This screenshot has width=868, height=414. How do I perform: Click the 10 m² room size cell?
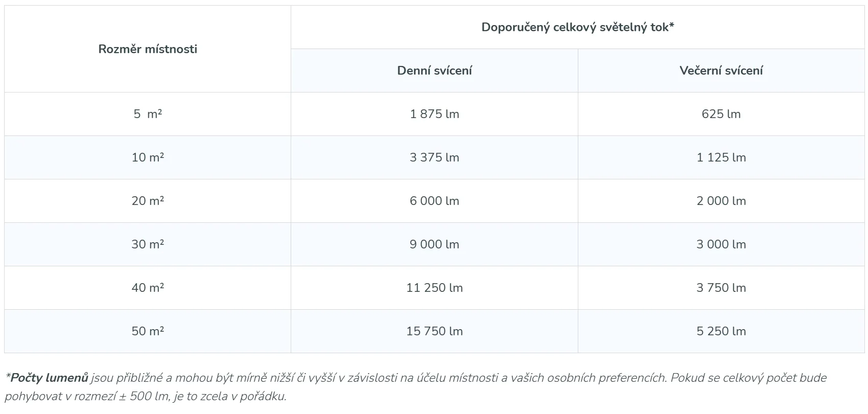[x=148, y=157]
